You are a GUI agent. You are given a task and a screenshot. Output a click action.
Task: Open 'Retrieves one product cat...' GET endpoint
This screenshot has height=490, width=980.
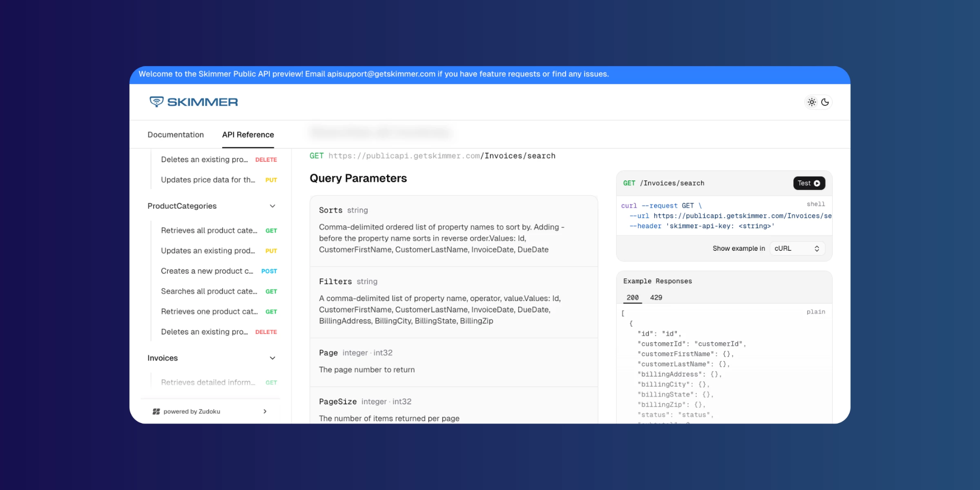[x=219, y=311]
